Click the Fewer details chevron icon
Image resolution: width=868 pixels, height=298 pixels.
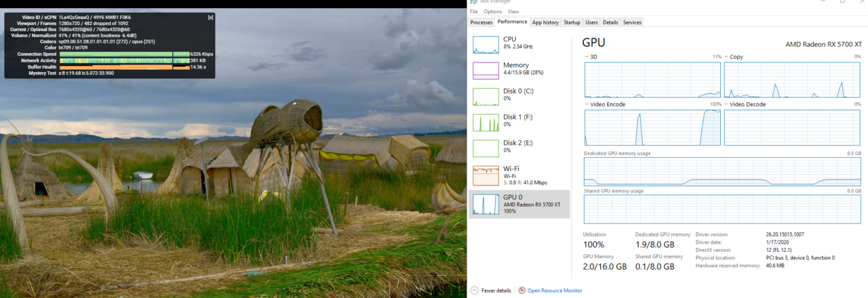click(474, 291)
